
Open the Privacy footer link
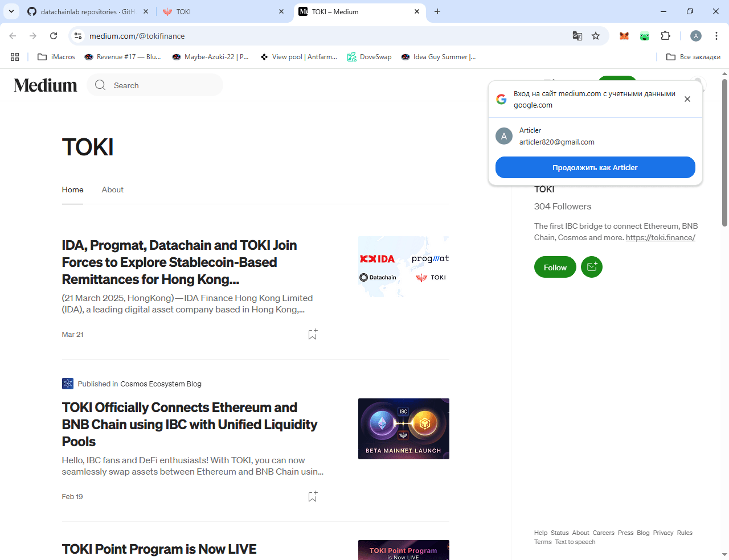[664, 533]
